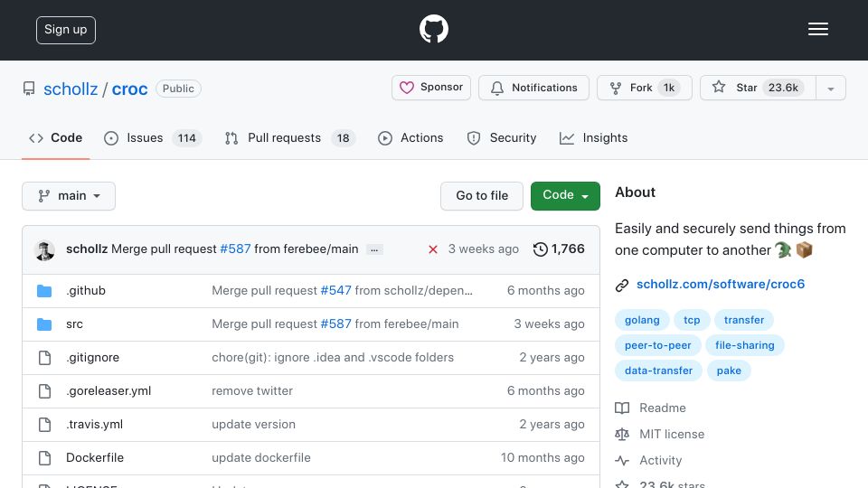Switch to the Actions tab
The image size is (868, 488).
[410, 137]
